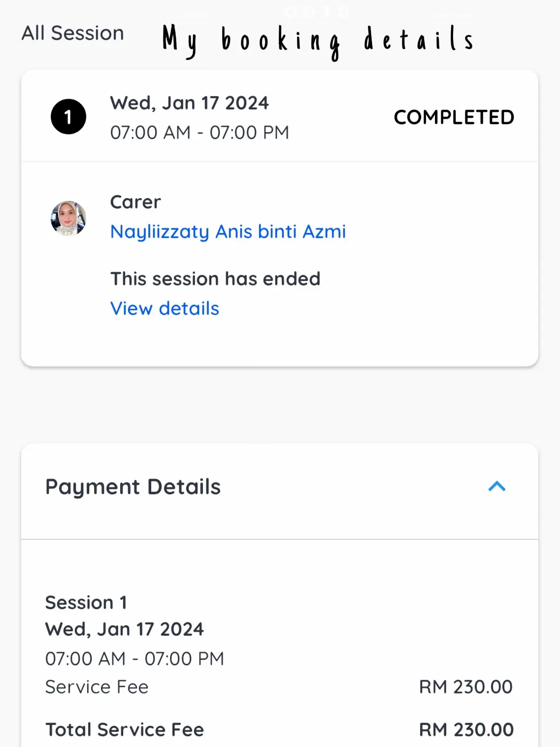
Task: Click the COMPLETED status label
Action: tap(454, 117)
